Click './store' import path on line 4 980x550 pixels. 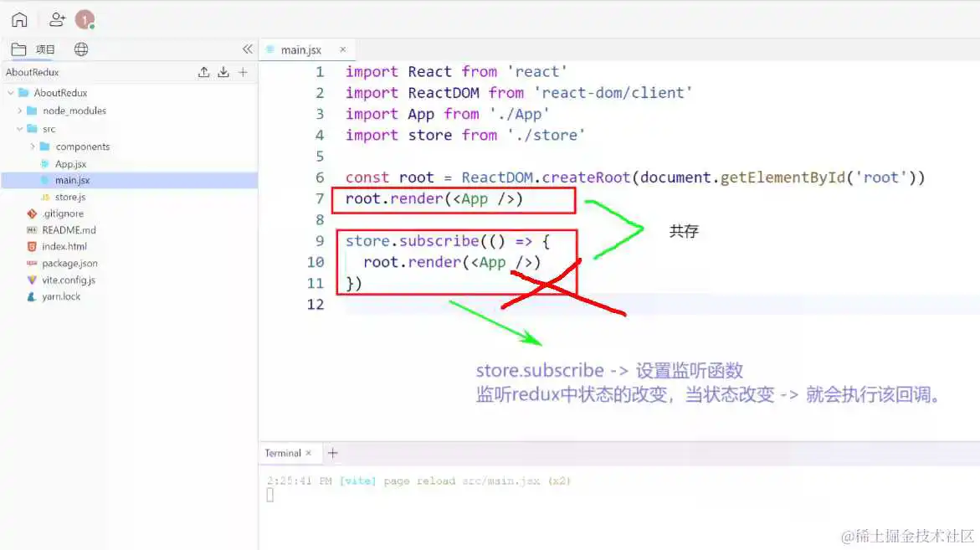(x=546, y=135)
